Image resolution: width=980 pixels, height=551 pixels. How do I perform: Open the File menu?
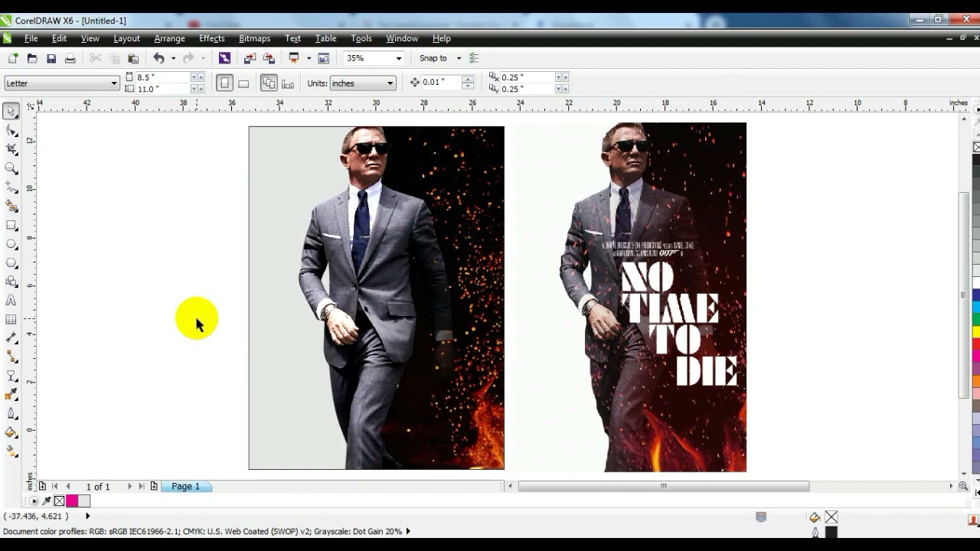(x=31, y=38)
